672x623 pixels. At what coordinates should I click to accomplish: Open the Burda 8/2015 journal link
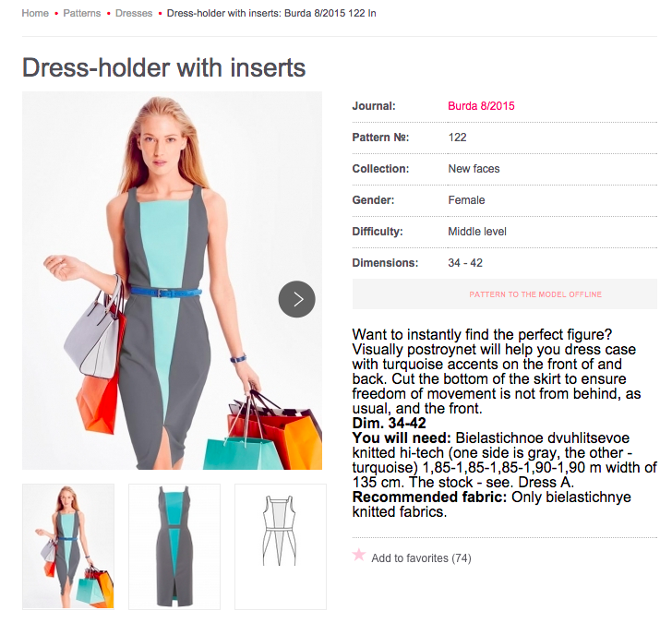coord(481,106)
